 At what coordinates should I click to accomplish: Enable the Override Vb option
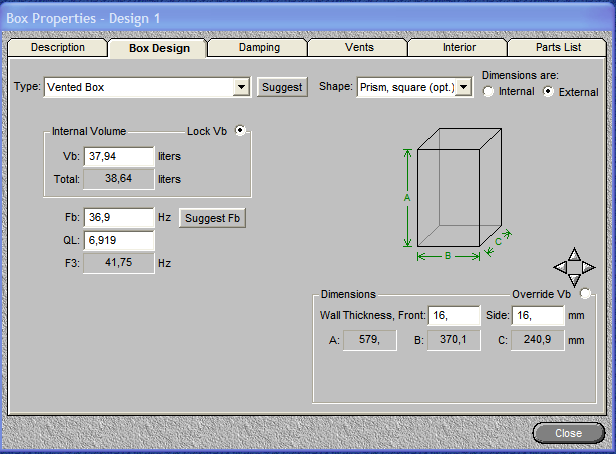click(585, 293)
